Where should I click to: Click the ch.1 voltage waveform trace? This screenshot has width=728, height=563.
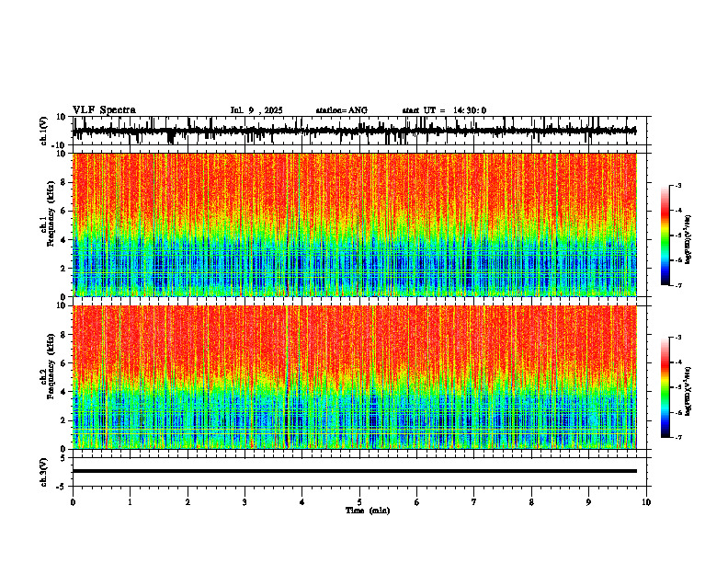(354, 132)
